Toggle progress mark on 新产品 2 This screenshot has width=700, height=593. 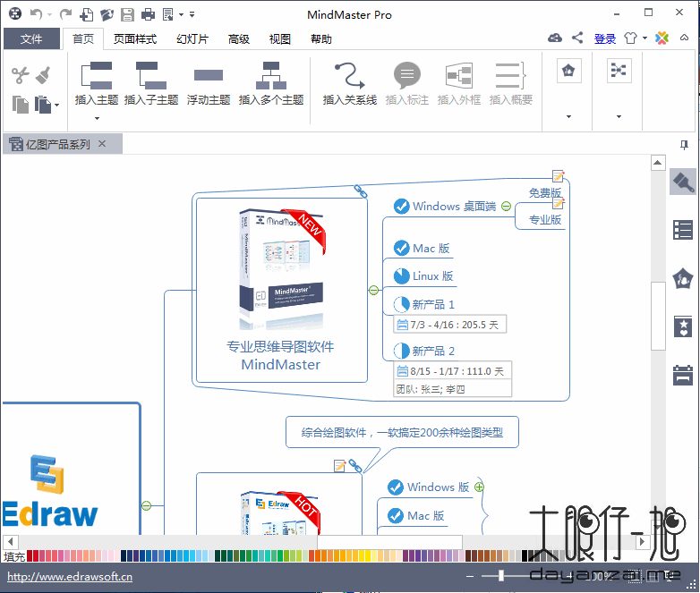point(401,352)
